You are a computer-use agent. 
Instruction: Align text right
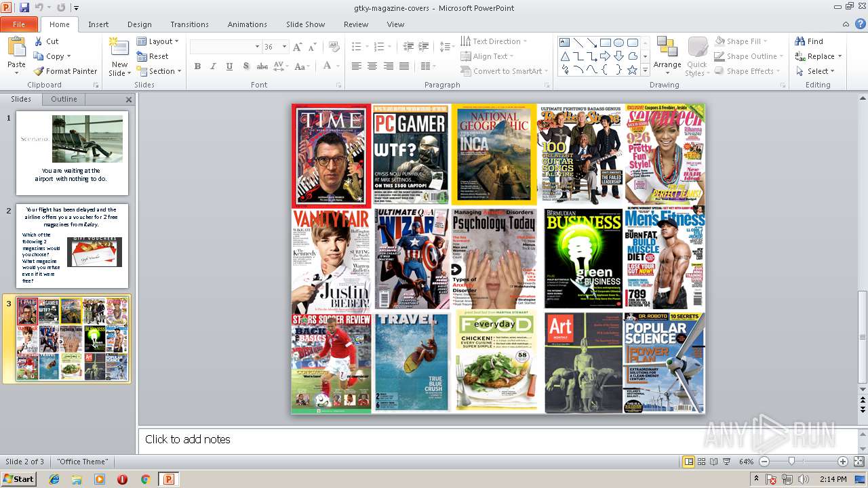(389, 66)
